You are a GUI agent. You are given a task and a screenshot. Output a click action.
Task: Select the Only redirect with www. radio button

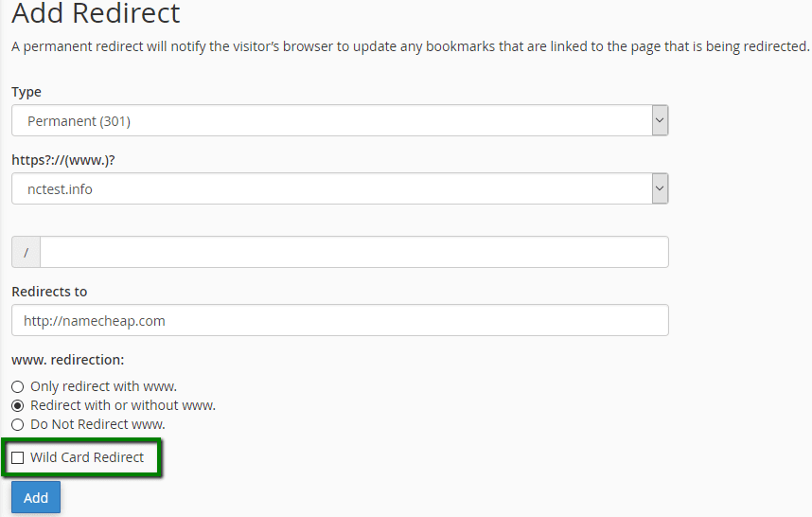click(x=18, y=387)
